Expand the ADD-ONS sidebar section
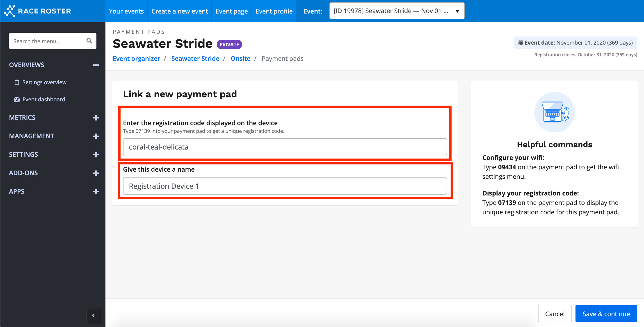 [96, 173]
